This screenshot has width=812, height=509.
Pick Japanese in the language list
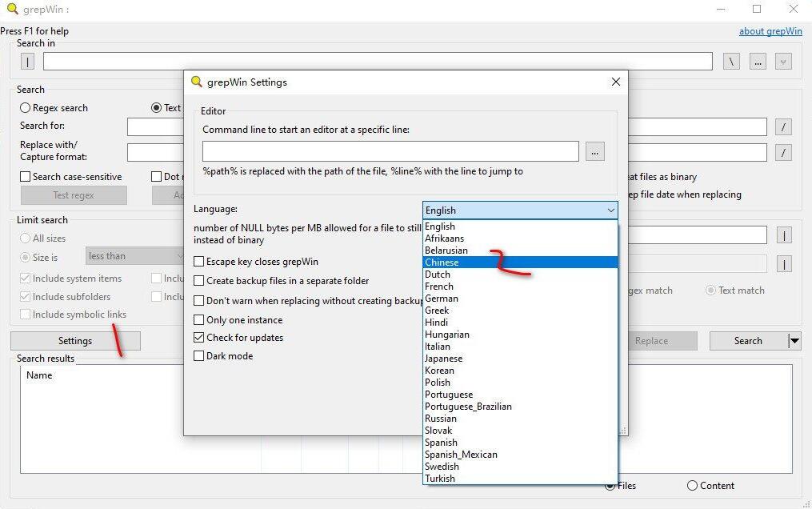click(x=443, y=359)
